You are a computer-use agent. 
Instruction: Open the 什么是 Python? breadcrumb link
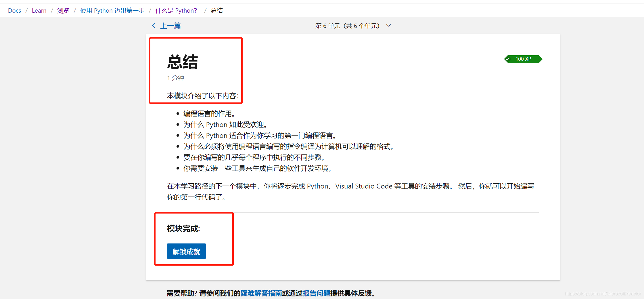176,11
